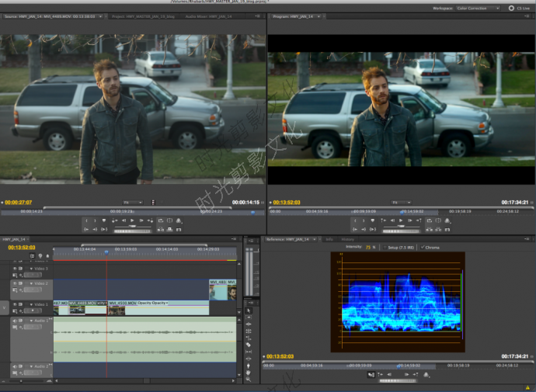Click Set Unnumbered Marker in Timeline
This screenshot has height=392, width=536.
coord(47,255)
